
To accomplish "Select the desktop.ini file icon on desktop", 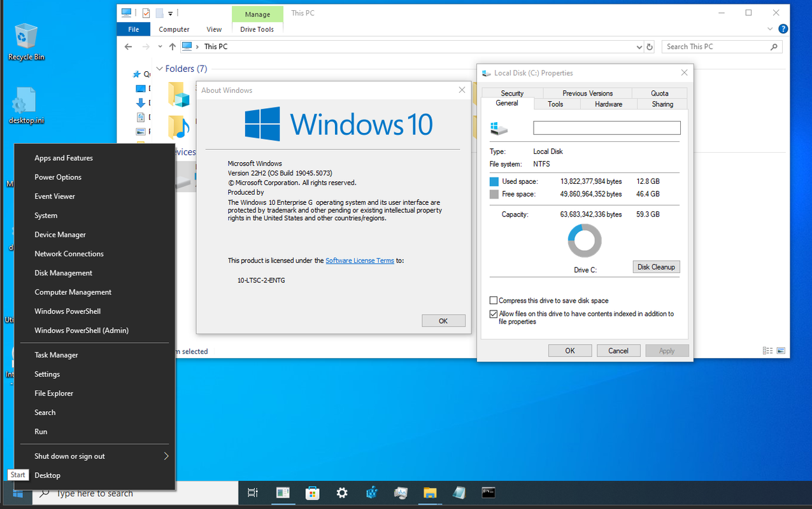I will [x=25, y=105].
